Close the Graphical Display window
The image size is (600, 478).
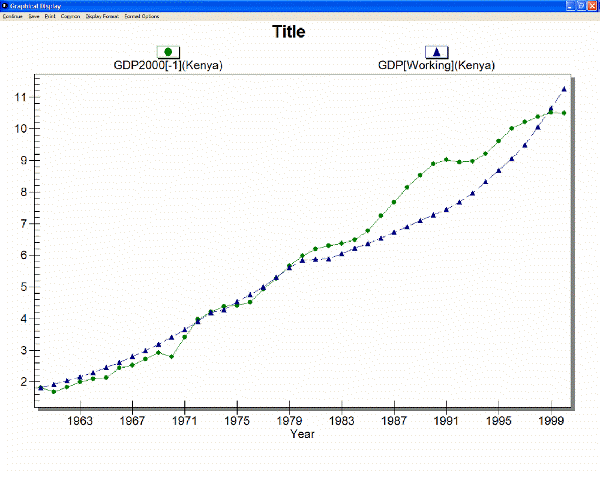(x=591, y=6)
